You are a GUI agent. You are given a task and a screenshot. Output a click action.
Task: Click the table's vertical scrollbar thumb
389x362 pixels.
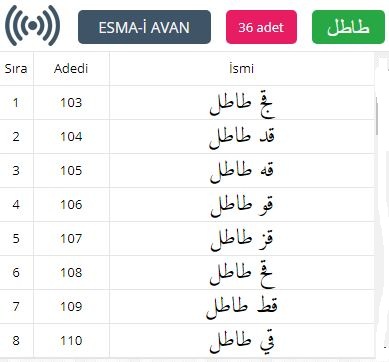coord(377,118)
